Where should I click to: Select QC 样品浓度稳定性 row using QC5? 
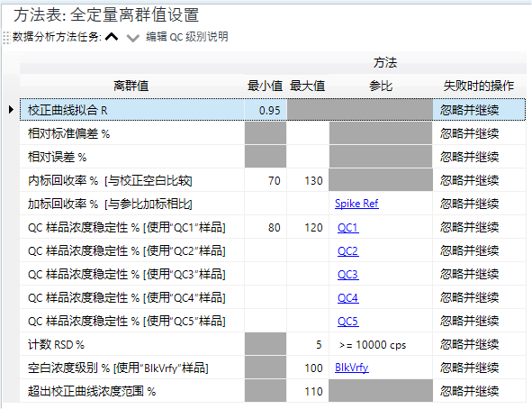[127, 321]
